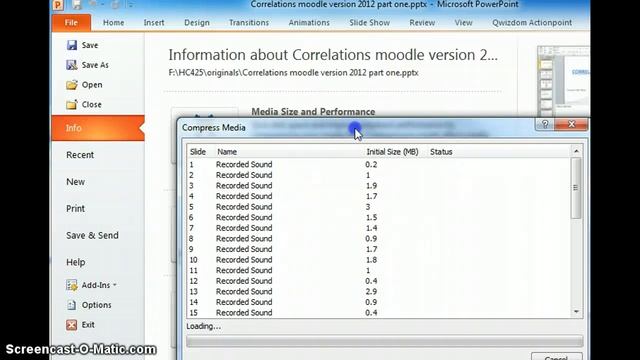Select slide 5 Recorded Sound row

click(x=379, y=207)
